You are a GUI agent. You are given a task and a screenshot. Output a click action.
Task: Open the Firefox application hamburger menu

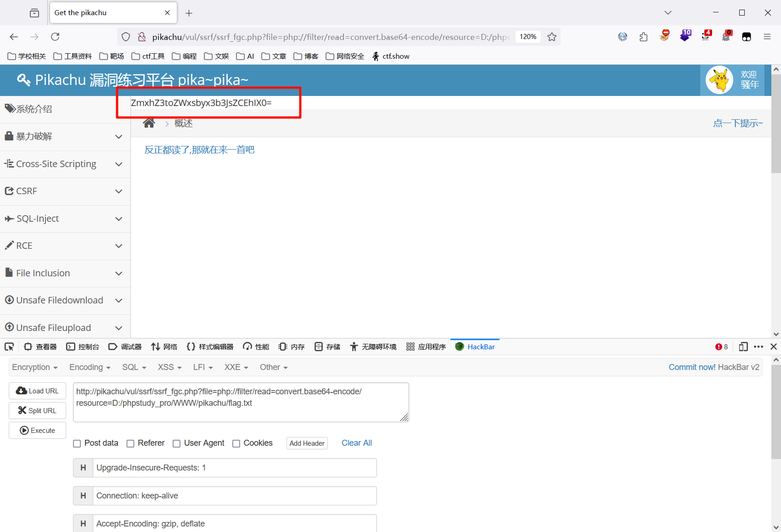click(x=767, y=37)
